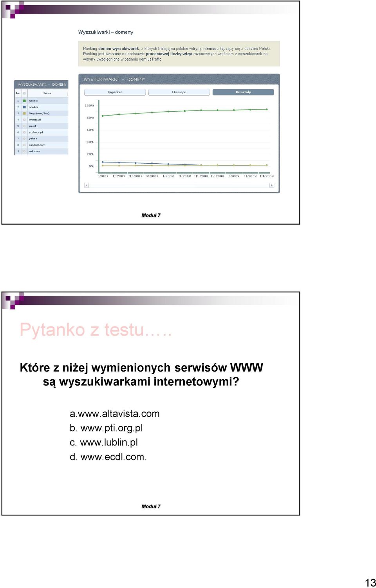Click the page number 13
The width and height of the screenshot is (376, 588).
[370, 582]
